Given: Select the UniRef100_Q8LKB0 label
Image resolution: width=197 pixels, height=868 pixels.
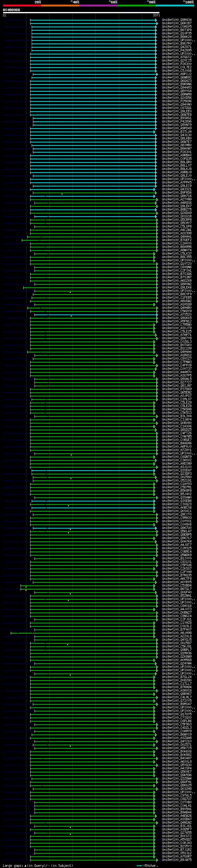Looking at the screenshot, I should [177, 139].
